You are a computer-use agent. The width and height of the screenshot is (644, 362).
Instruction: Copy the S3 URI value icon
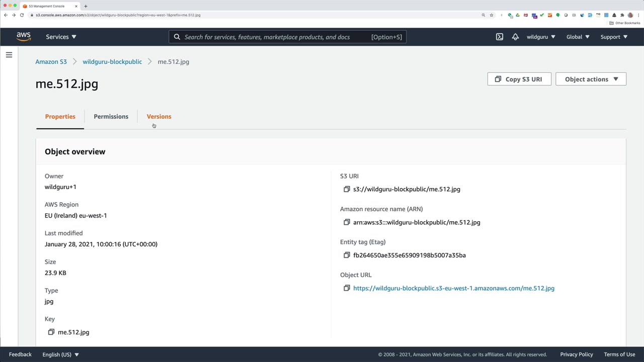coord(347,190)
